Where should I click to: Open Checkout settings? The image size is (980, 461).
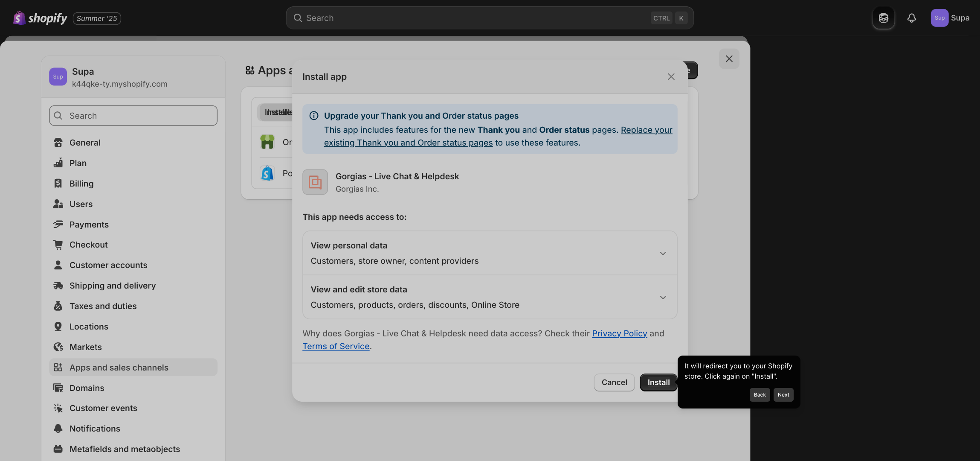point(133,245)
